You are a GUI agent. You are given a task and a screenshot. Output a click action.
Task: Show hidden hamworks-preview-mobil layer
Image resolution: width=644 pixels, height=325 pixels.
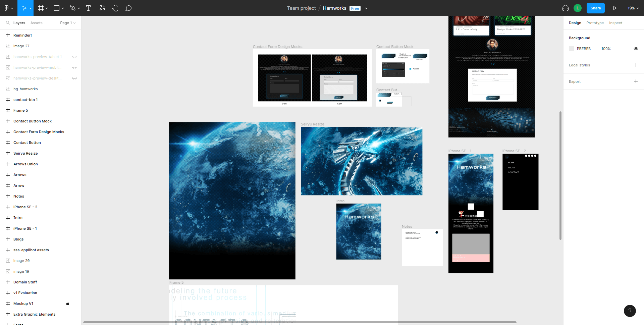[74, 67]
